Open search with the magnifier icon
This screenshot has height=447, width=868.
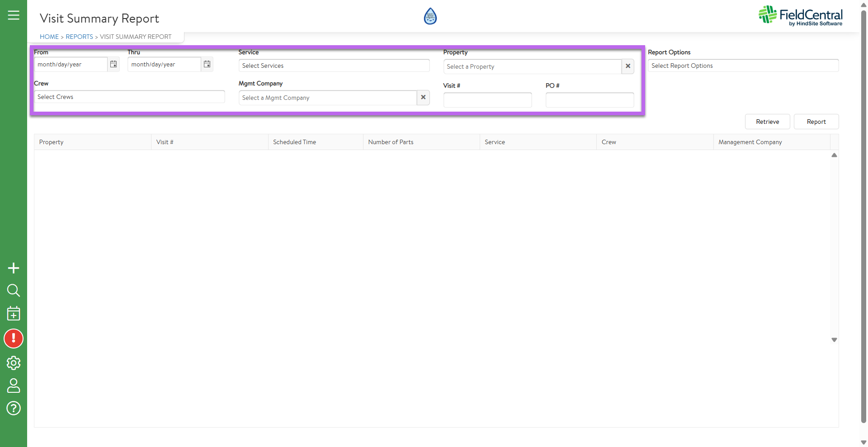[x=14, y=290]
